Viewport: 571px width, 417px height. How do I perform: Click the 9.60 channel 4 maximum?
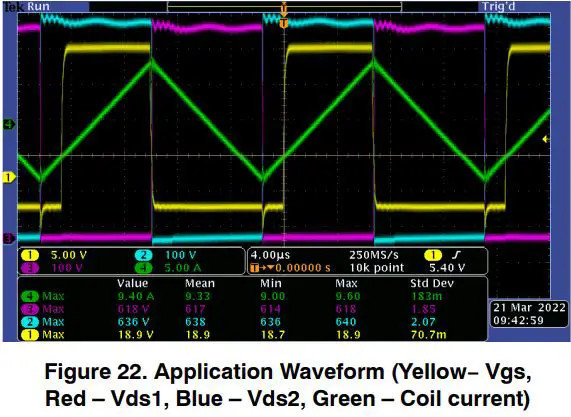pos(348,296)
